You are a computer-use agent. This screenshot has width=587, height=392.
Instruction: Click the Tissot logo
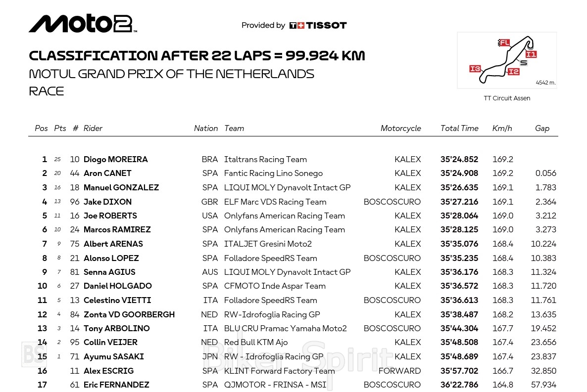(x=318, y=25)
